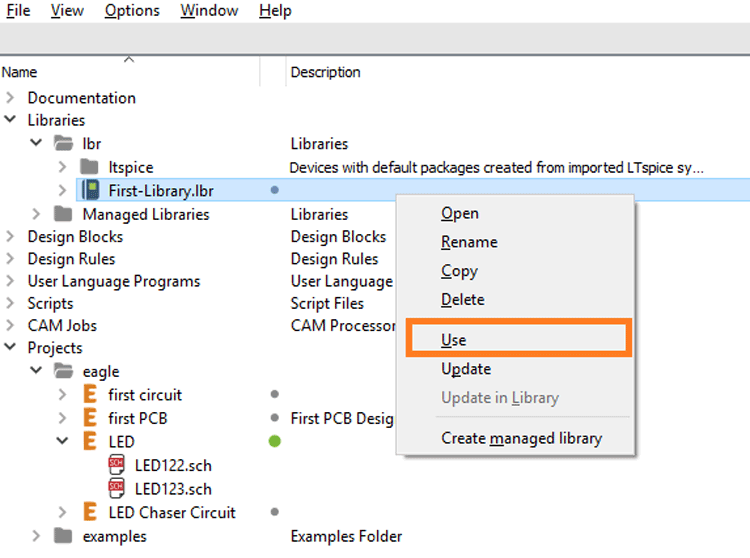Choose Update from the context menu
Viewport: 750px width, 558px height.
pos(466,369)
